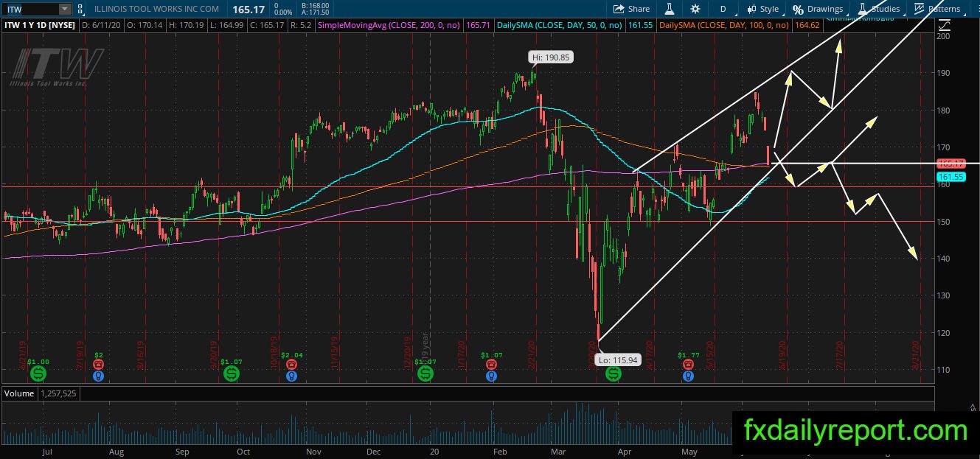Click the Share button in the chart toolbar
980x459 pixels.
(631, 9)
